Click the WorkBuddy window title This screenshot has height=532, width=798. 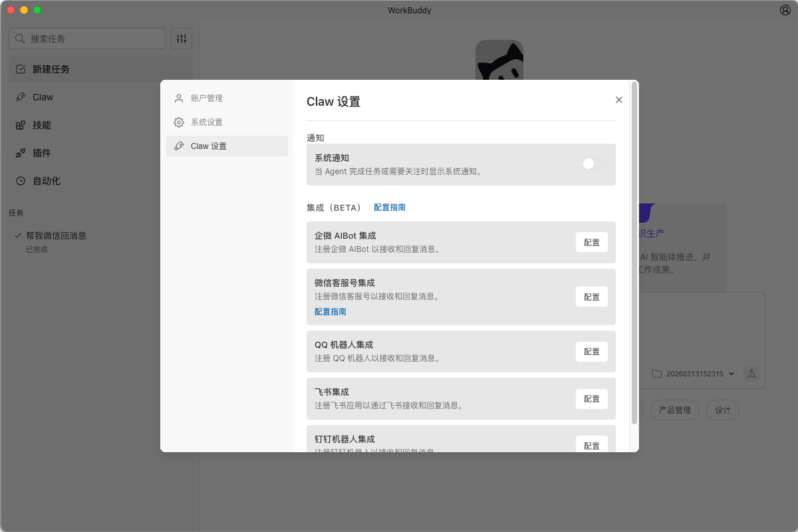(410, 10)
